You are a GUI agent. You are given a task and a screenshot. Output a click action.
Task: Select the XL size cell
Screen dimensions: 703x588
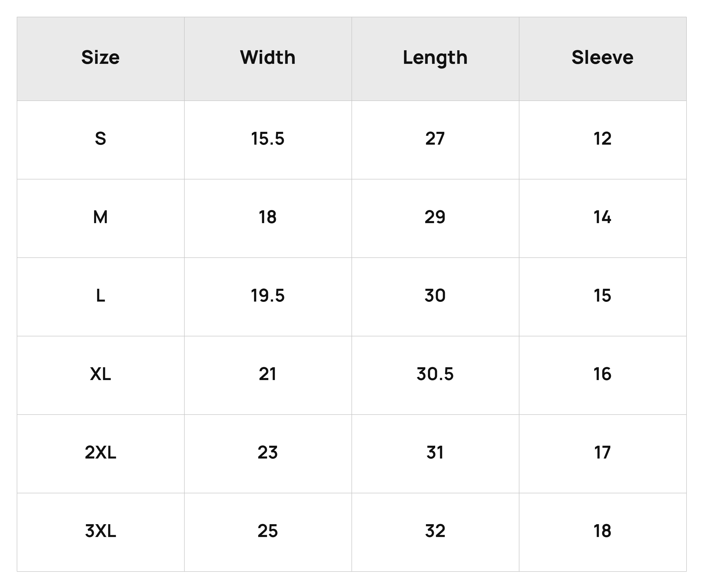coord(100,375)
